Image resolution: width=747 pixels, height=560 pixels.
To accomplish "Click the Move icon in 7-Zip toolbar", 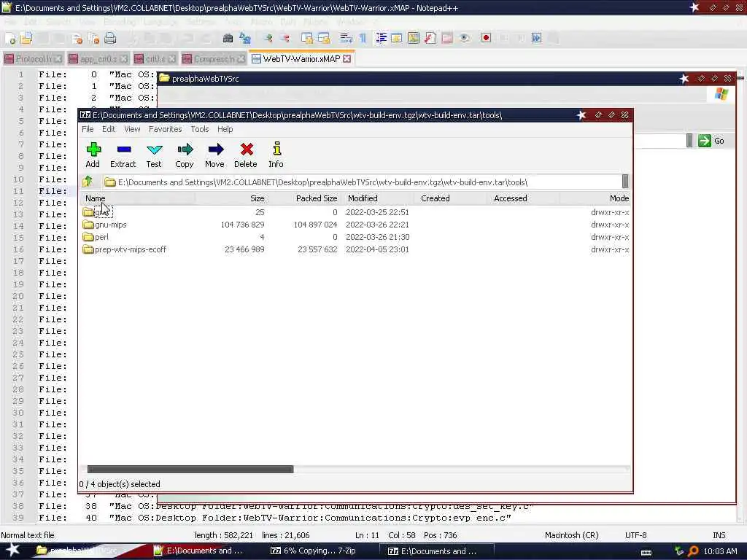I will tap(215, 155).
